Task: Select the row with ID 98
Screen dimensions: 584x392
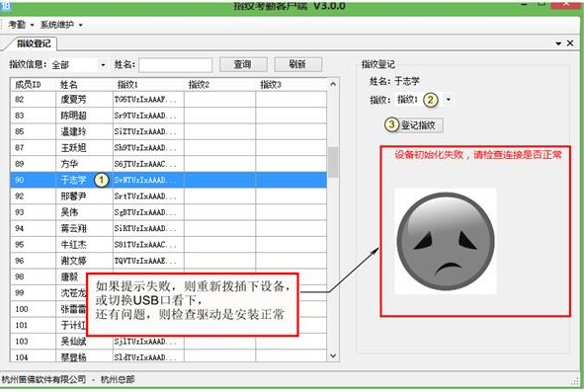Action: pyautogui.click(x=48, y=276)
